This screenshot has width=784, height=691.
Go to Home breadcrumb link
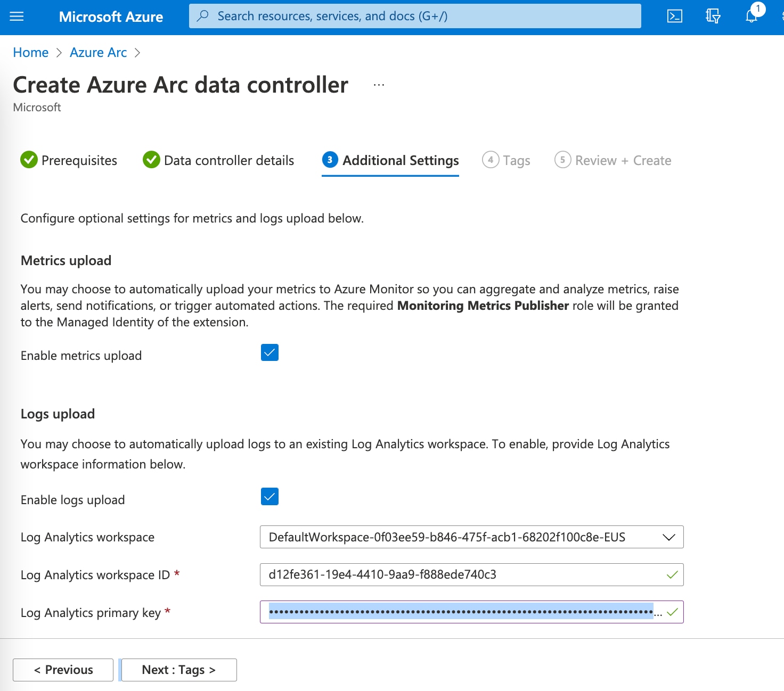[31, 53]
